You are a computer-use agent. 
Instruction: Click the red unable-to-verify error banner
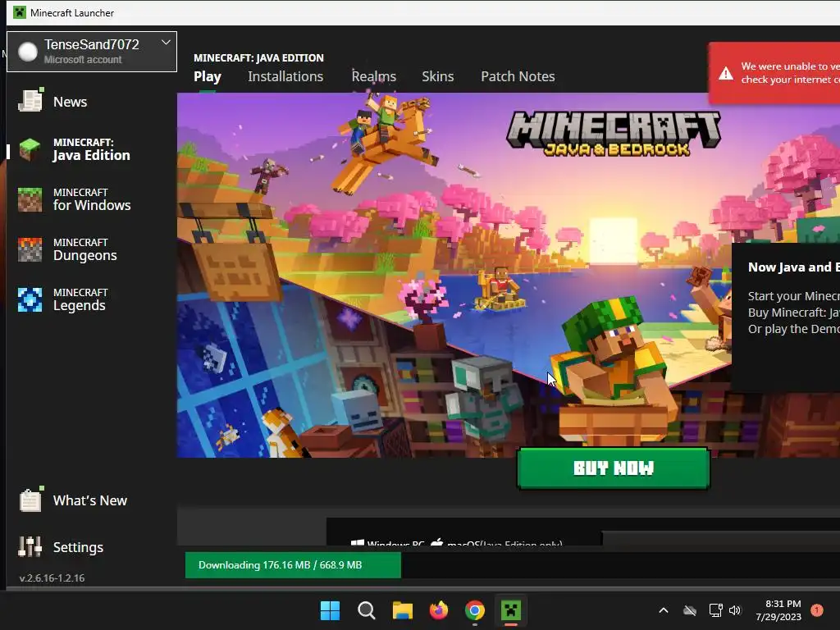click(x=774, y=73)
